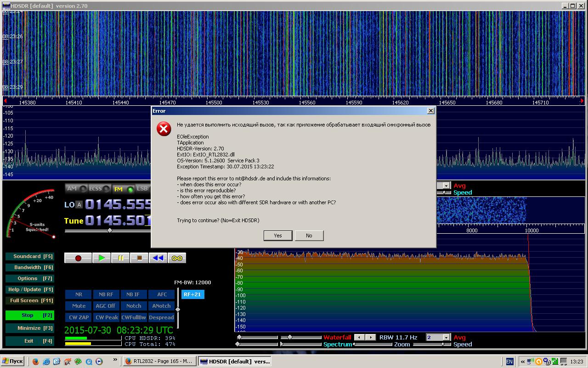
Task: Switch to RTL2832 - Page 165 Firefox taskbar window
Action: click(x=160, y=362)
